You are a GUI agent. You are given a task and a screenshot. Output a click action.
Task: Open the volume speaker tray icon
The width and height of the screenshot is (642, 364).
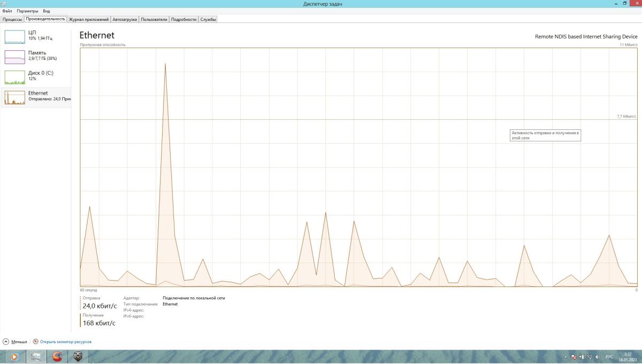click(x=597, y=357)
